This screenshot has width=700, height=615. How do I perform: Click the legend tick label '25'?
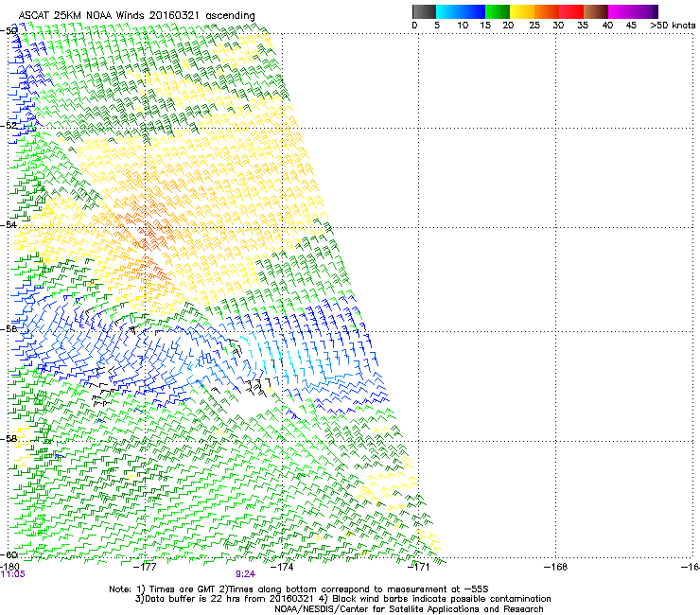click(534, 26)
